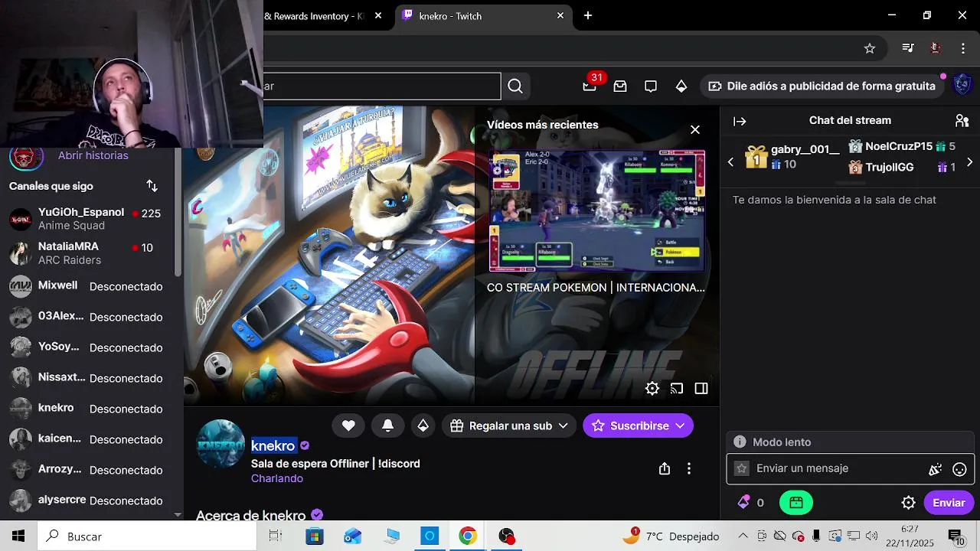Show previous gift leaderboard with left chevron

click(x=730, y=162)
